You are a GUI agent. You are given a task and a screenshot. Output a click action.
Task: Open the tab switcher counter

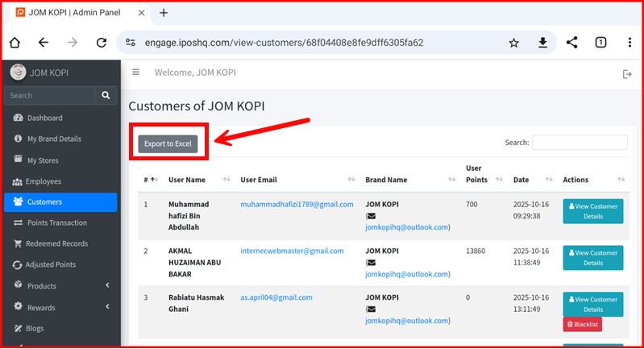(600, 43)
